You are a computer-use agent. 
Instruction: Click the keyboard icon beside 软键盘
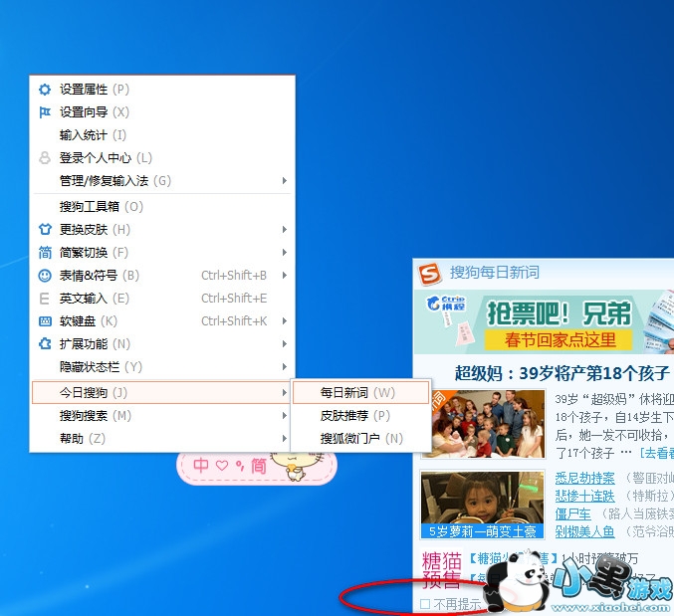click(x=45, y=321)
